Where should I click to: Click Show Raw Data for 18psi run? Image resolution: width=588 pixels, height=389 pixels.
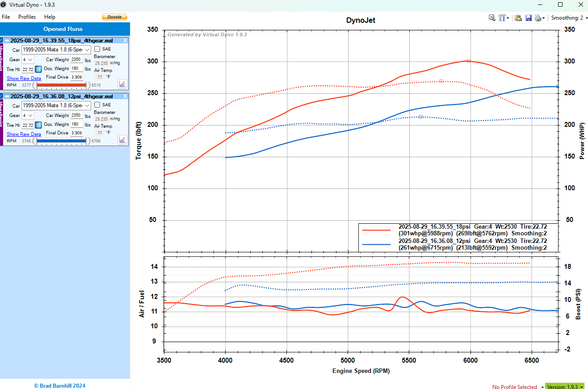(24, 78)
